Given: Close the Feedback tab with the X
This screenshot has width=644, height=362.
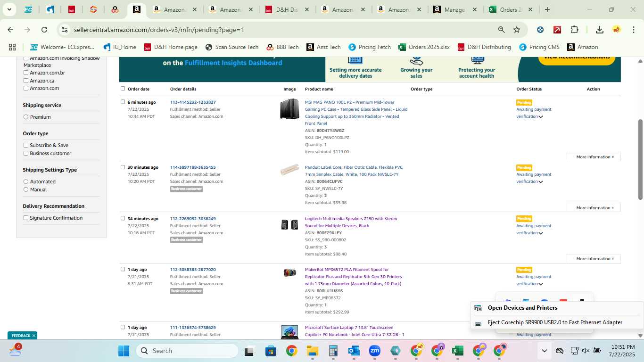Looking at the screenshot, I should (34, 336).
